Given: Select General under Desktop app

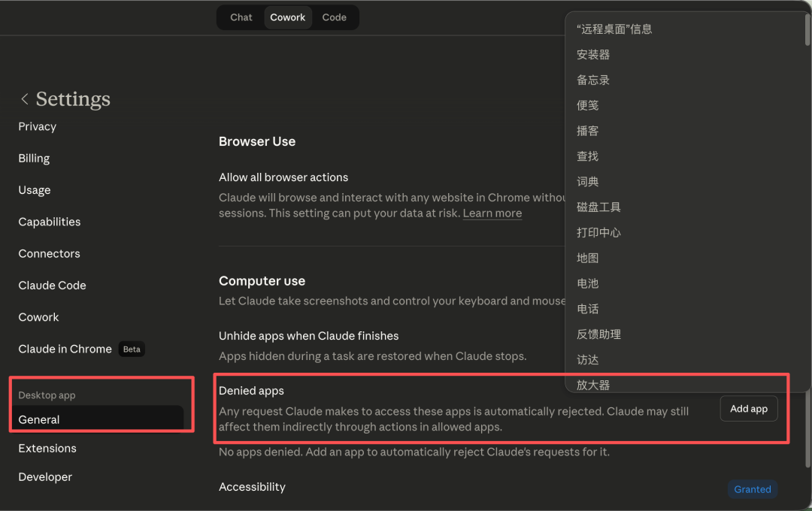Looking at the screenshot, I should [x=37, y=419].
